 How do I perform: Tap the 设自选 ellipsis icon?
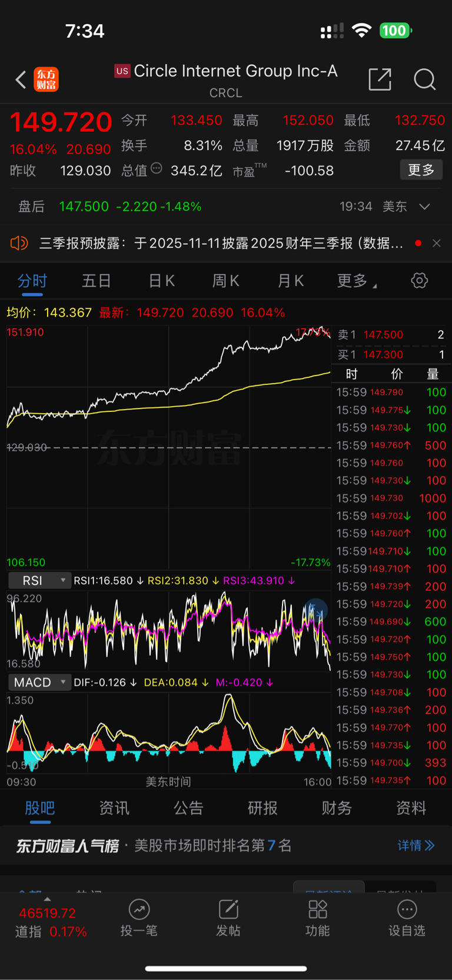[407, 910]
